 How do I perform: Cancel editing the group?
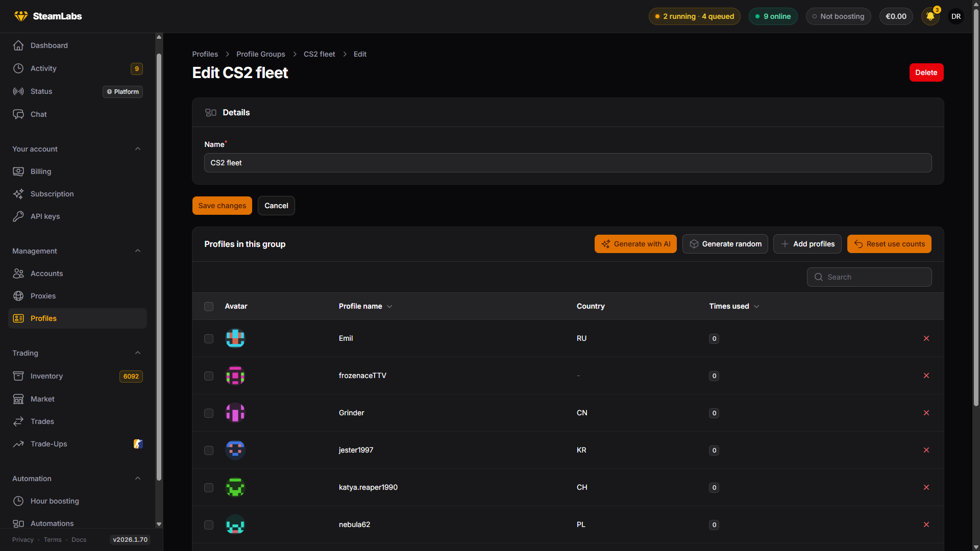click(276, 206)
